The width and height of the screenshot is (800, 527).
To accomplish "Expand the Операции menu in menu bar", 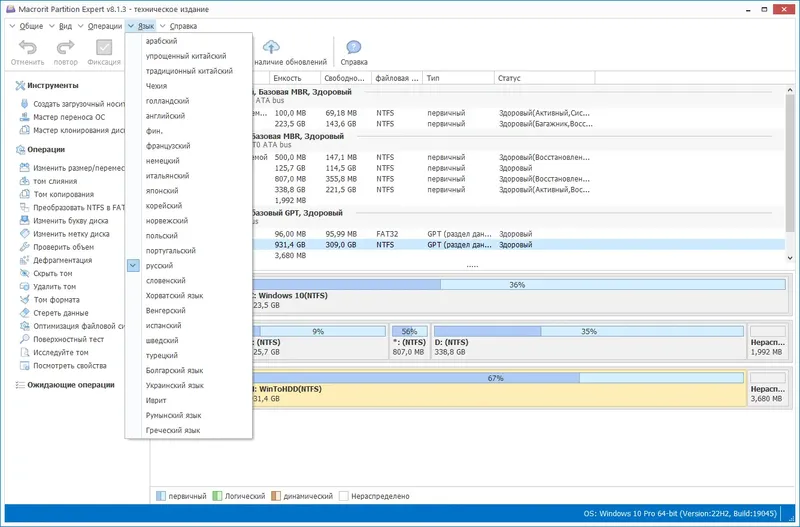I will point(104,26).
